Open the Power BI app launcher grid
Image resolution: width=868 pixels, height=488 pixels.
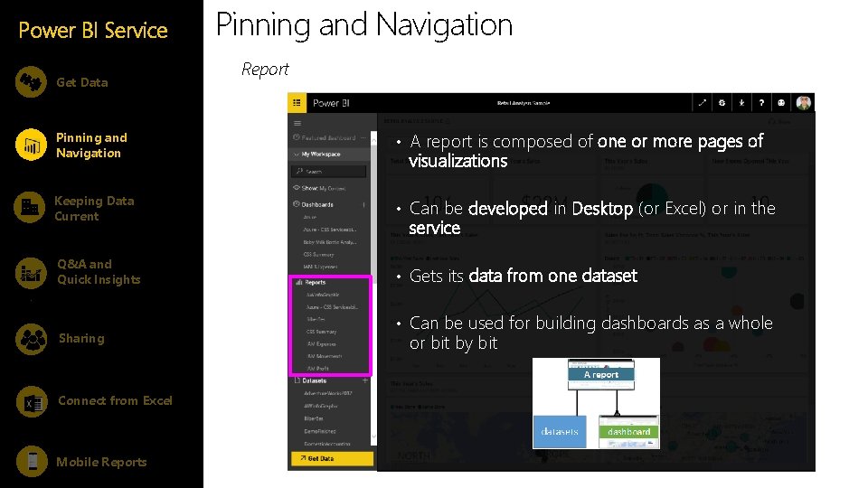[x=297, y=103]
